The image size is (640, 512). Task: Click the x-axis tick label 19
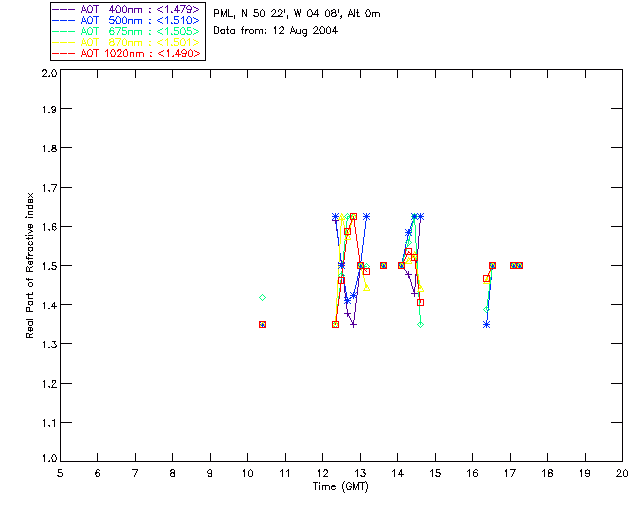pyautogui.click(x=585, y=473)
